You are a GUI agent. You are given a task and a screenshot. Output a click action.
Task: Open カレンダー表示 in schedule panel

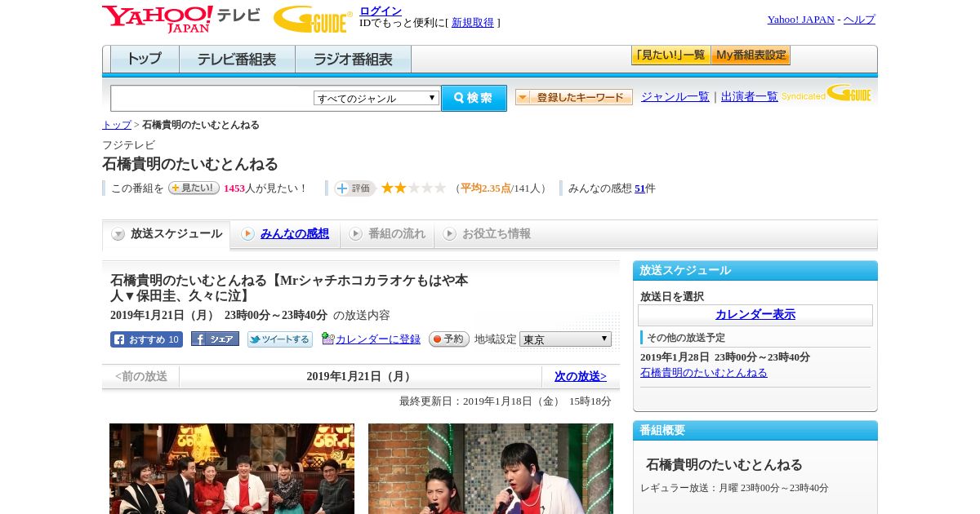point(755,315)
